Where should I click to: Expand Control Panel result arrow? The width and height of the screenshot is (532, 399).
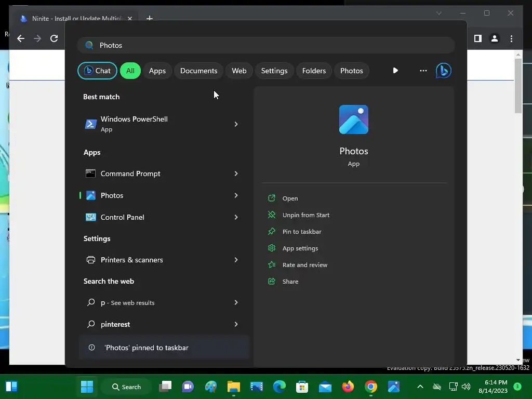pos(236,217)
